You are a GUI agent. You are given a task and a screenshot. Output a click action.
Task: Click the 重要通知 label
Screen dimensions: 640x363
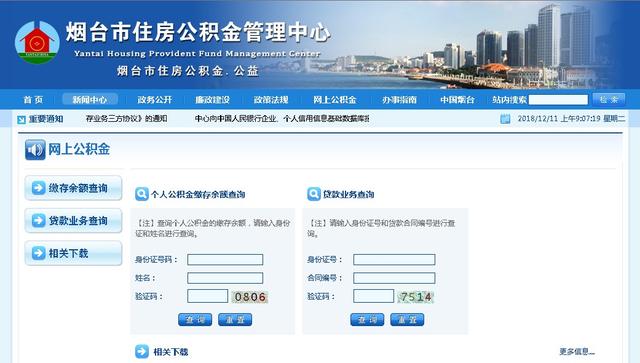pyautogui.click(x=46, y=119)
